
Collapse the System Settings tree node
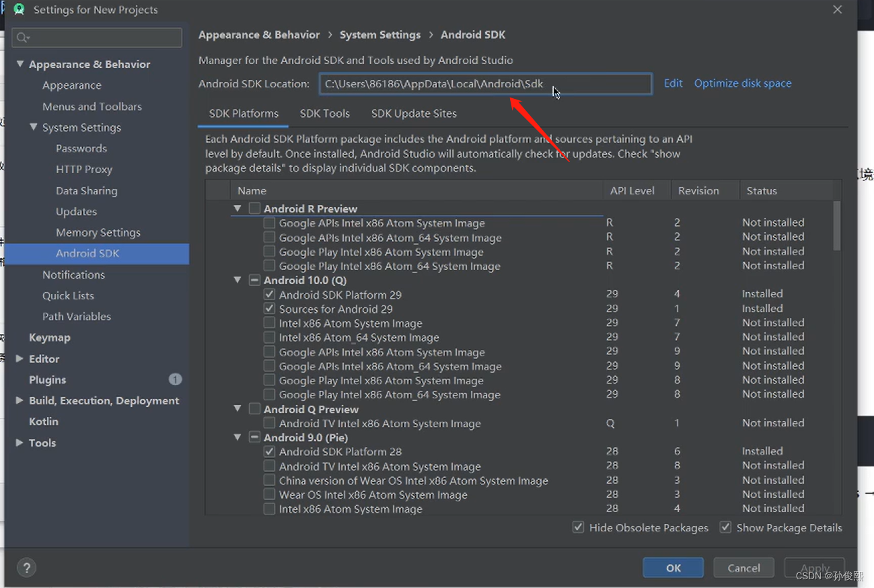34,127
